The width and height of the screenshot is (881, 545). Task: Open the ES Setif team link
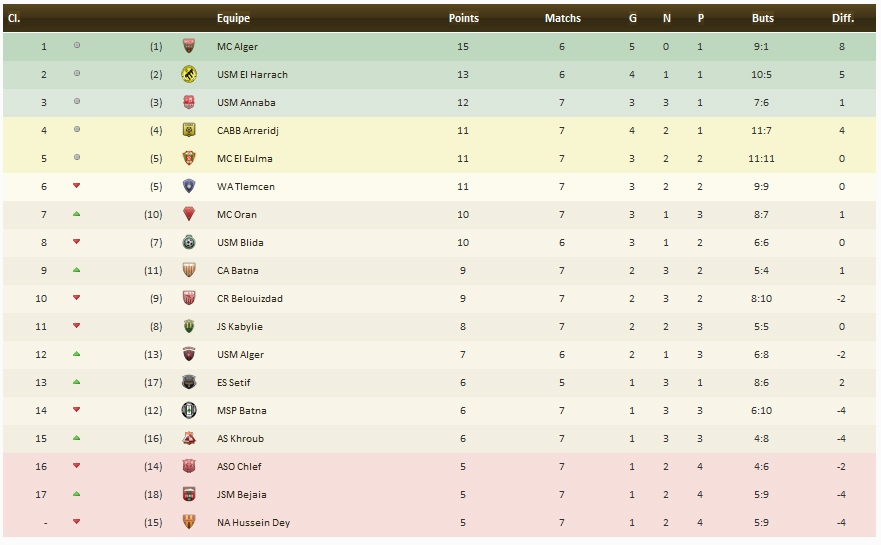tap(234, 382)
